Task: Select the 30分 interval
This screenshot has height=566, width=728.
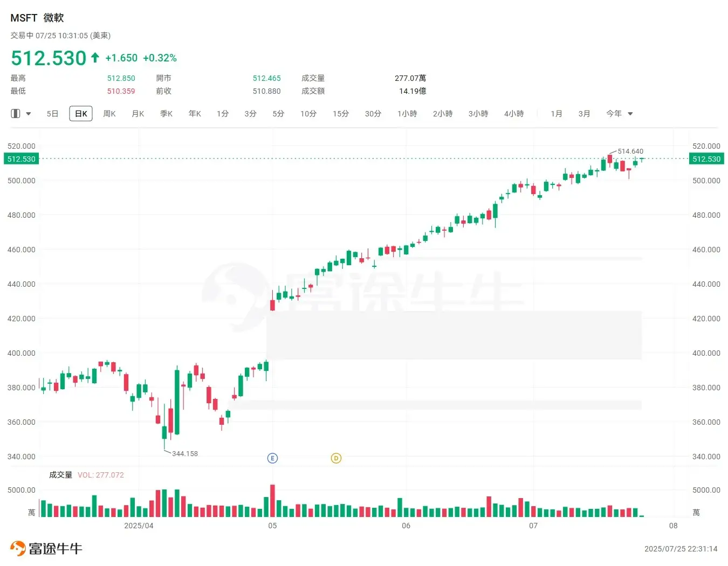Action: click(373, 114)
